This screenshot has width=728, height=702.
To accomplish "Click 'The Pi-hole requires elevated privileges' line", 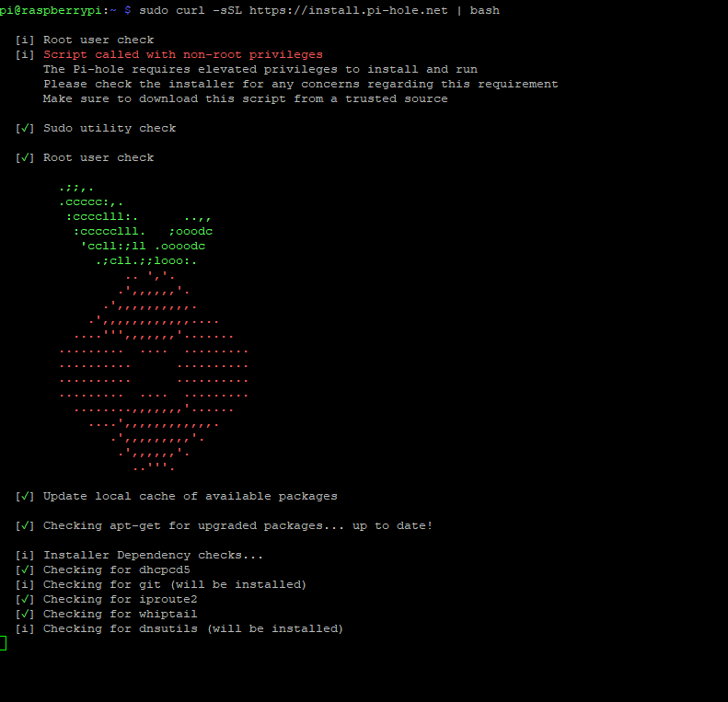I will (260, 70).
